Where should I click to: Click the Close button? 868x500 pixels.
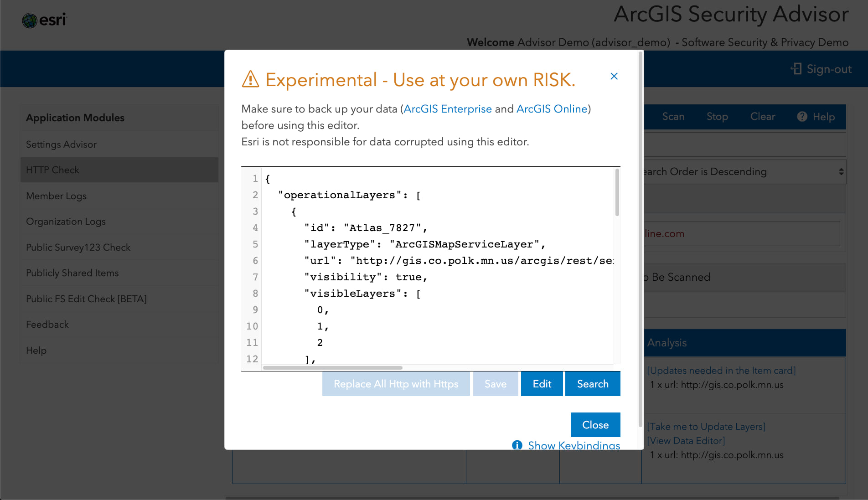click(x=595, y=425)
